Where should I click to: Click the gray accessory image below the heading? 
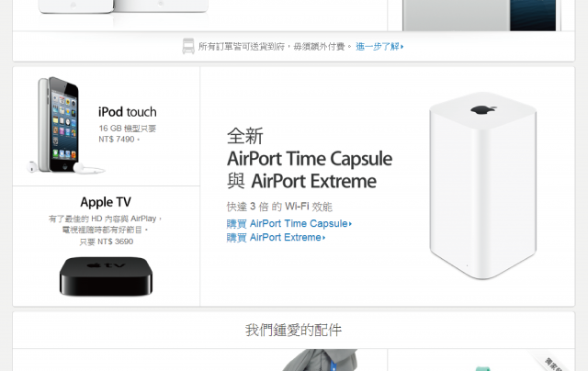[320, 360]
